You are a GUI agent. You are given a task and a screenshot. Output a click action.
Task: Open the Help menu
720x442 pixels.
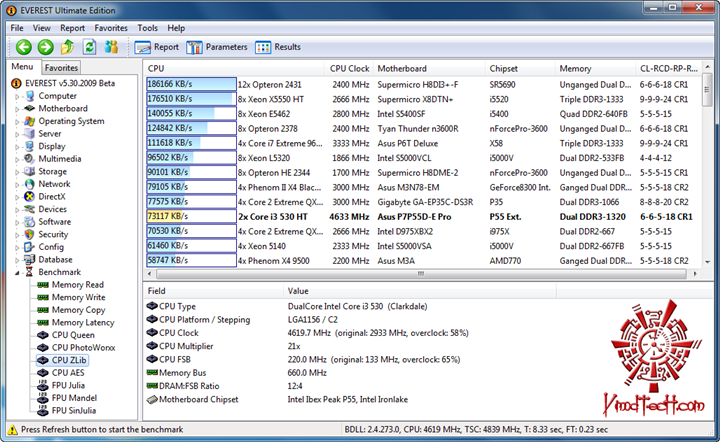click(176, 28)
